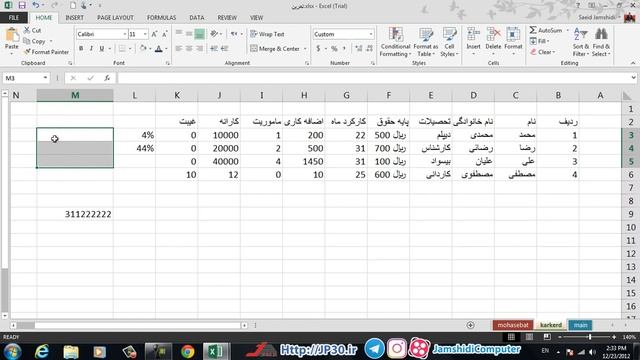Expand the Calibri font name dropdown

124,34
